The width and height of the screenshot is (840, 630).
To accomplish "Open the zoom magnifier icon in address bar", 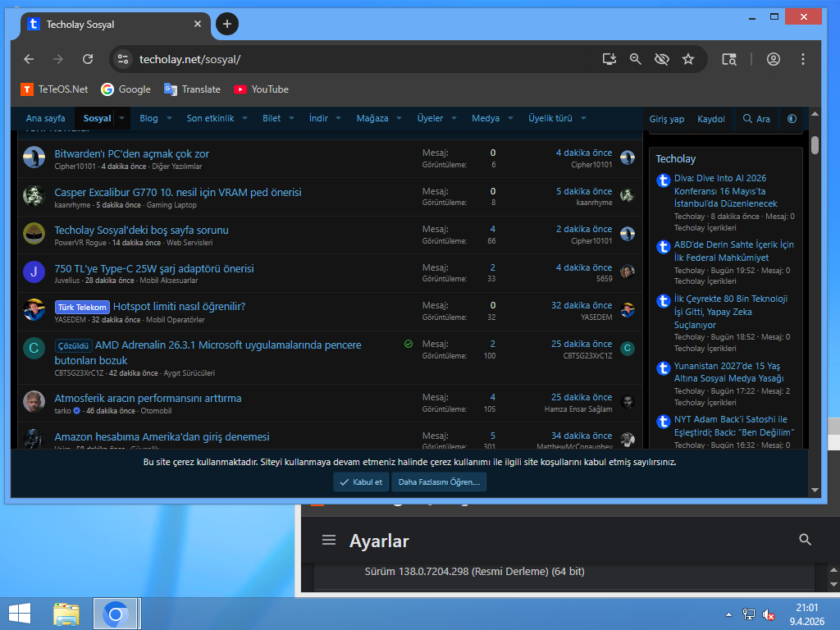I will pos(636,59).
